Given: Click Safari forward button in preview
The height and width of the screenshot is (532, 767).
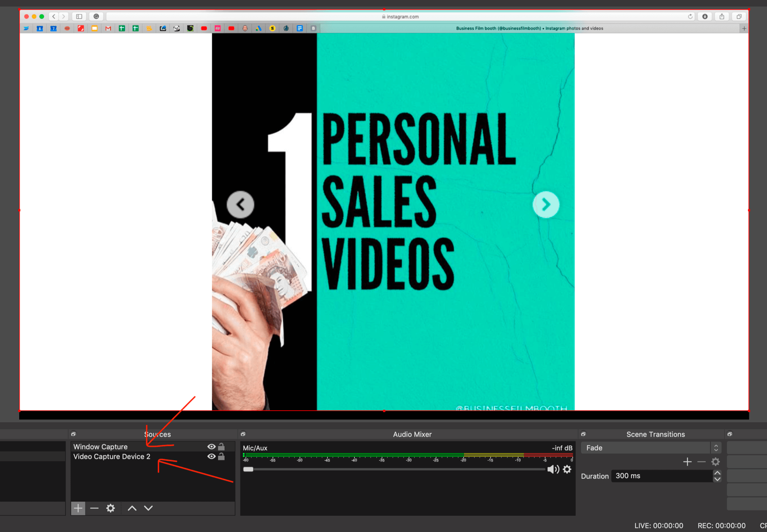Looking at the screenshot, I should point(63,16).
